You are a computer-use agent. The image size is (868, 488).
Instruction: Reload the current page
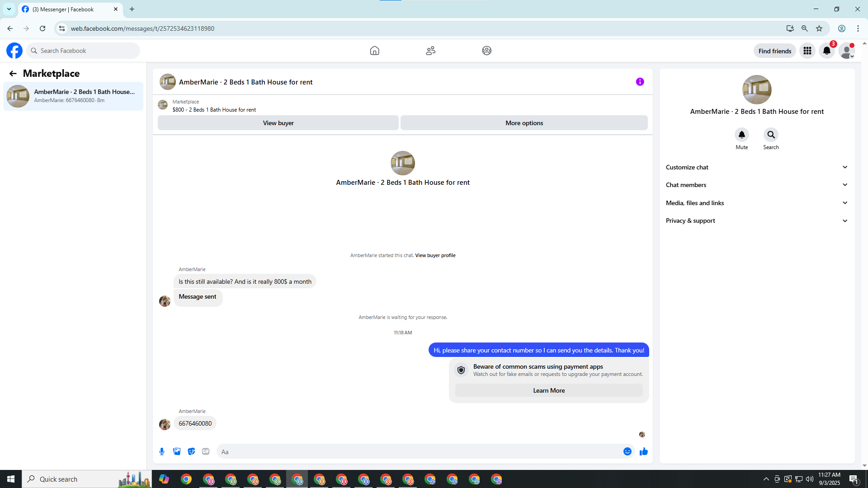tap(42, 28)
